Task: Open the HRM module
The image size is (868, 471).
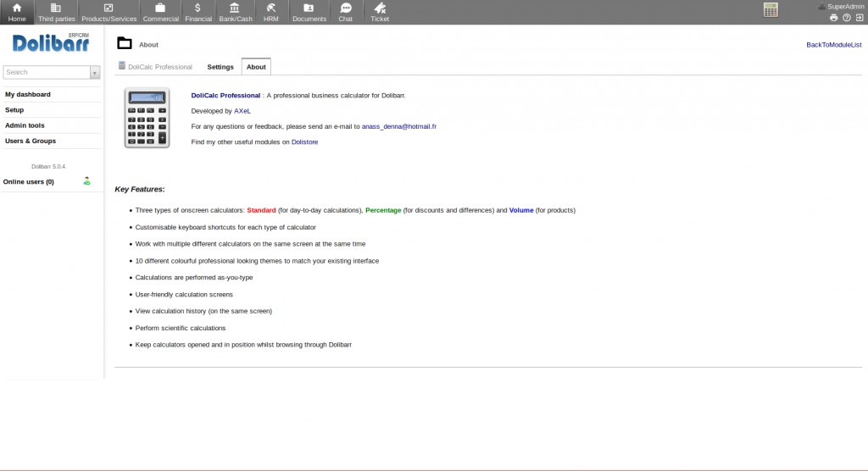Action: point(271,12)
